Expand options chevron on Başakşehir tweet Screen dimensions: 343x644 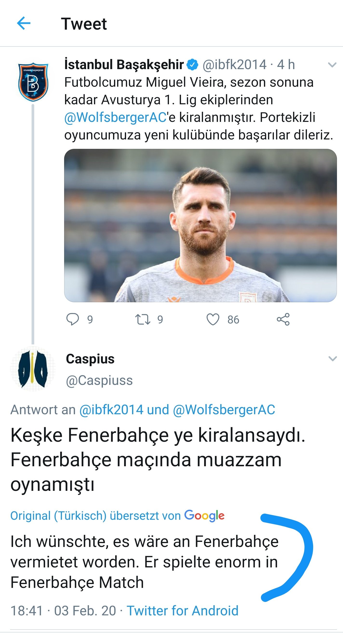[x=332, y=65]
